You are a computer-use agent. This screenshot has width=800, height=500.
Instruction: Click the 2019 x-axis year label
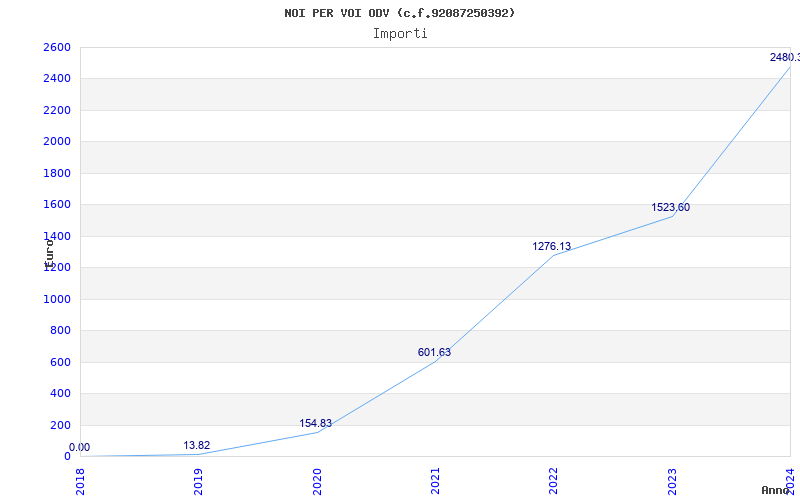click(x=199, y=480)
